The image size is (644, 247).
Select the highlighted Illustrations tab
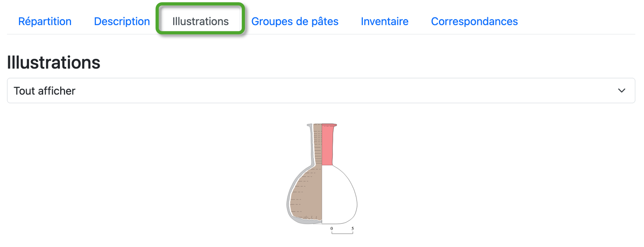tap(200, 21)
